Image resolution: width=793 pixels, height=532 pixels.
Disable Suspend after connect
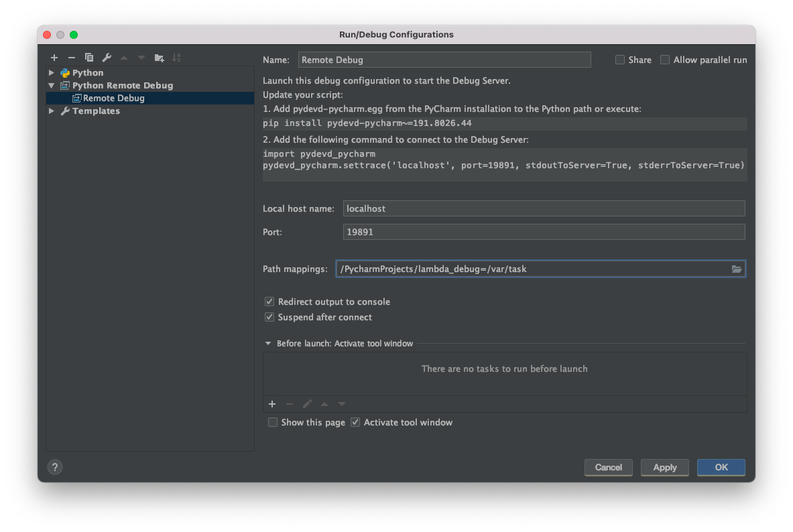click(x=269, y=317)
